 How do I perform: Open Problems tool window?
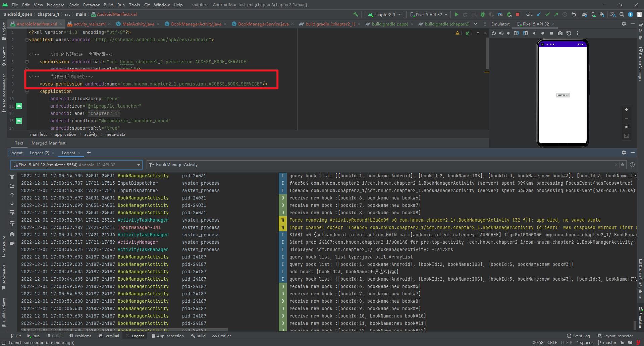coord(80,336)
